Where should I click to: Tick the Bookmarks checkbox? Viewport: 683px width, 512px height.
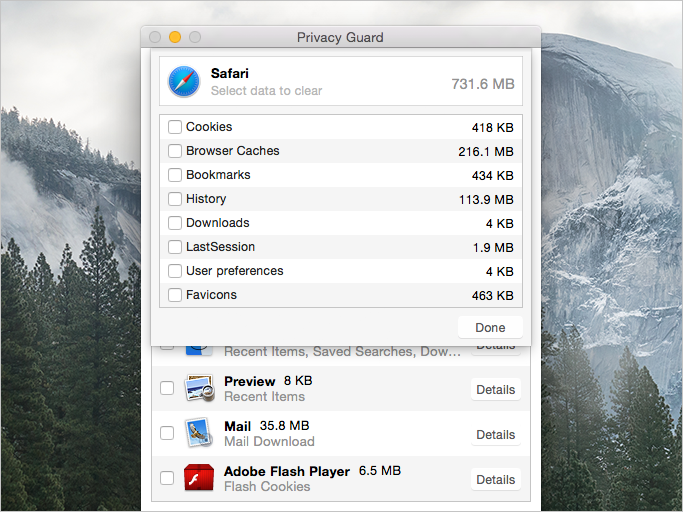[175, 175]
